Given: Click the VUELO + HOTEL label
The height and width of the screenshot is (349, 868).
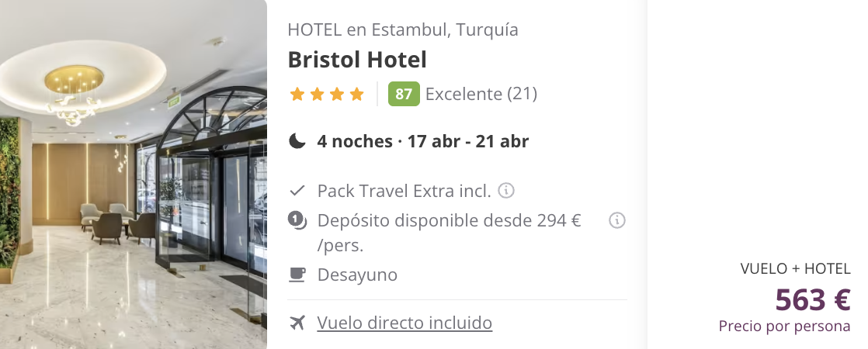Looking at the screenshot, I should click(795, 269).
